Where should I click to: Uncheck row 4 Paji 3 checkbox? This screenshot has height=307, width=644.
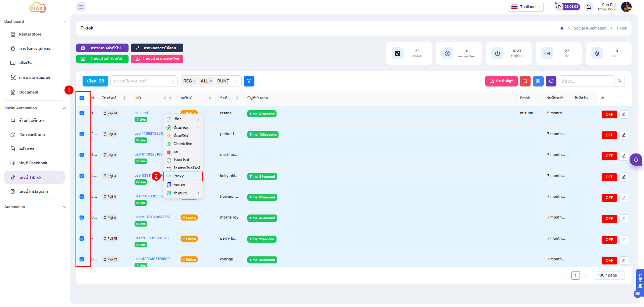(x=82, y=176)
